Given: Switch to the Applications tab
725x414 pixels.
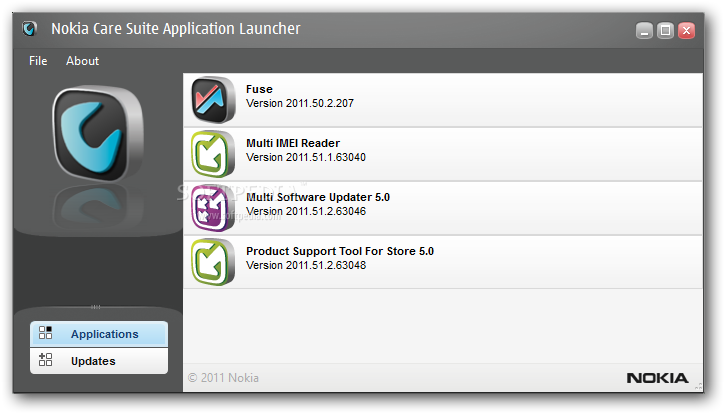Looking at the screenshot, I should pyautogui.click(x=99, y=334).
